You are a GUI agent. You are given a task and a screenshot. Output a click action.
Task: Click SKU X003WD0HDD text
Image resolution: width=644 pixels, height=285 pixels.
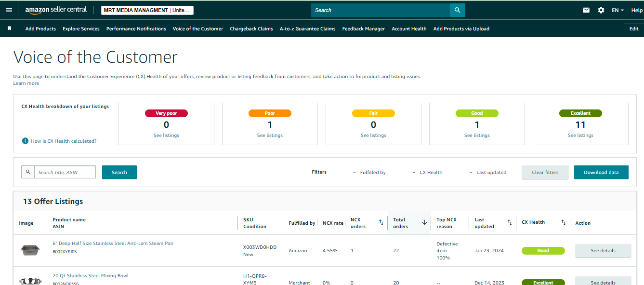pyautogui.click(x=260, y=247)
